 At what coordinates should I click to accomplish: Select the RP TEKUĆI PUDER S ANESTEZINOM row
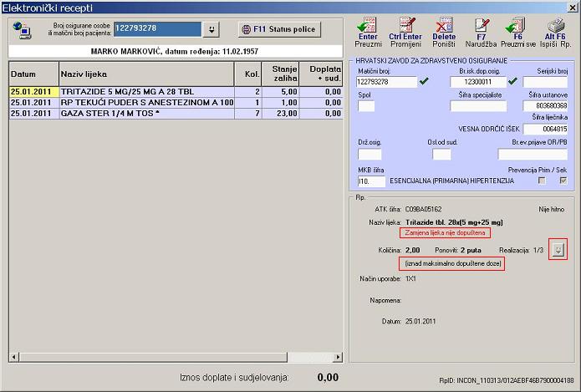click(176, 102)
